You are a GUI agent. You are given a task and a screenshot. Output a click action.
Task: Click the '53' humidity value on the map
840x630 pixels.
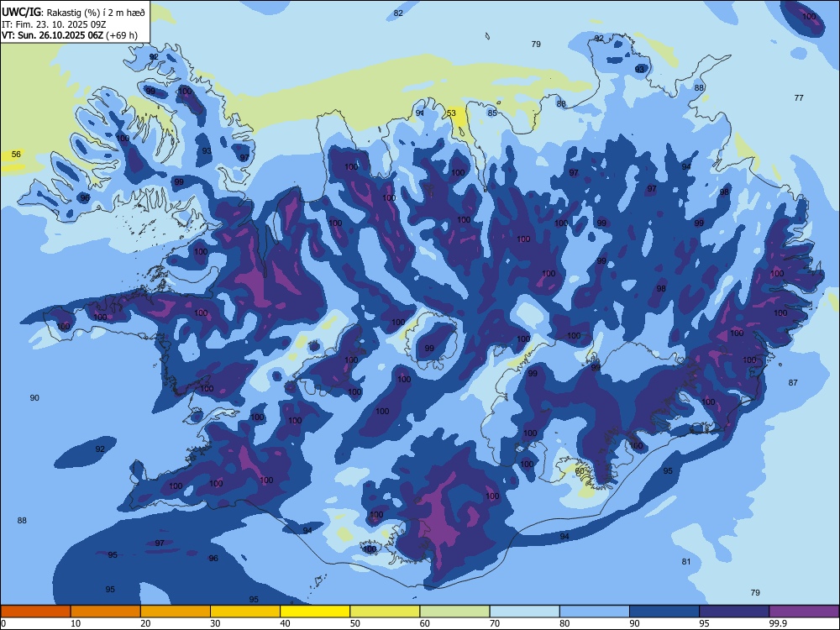click(451, 113)
